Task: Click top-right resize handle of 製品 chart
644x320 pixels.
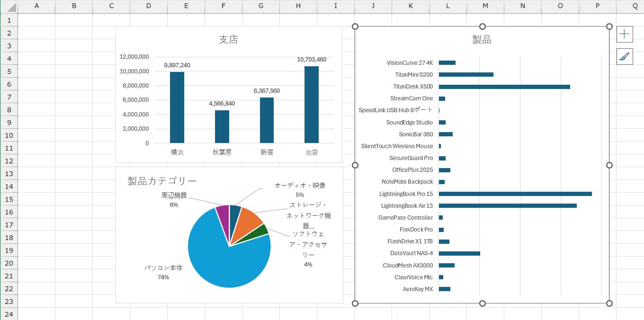Action: 609,27
